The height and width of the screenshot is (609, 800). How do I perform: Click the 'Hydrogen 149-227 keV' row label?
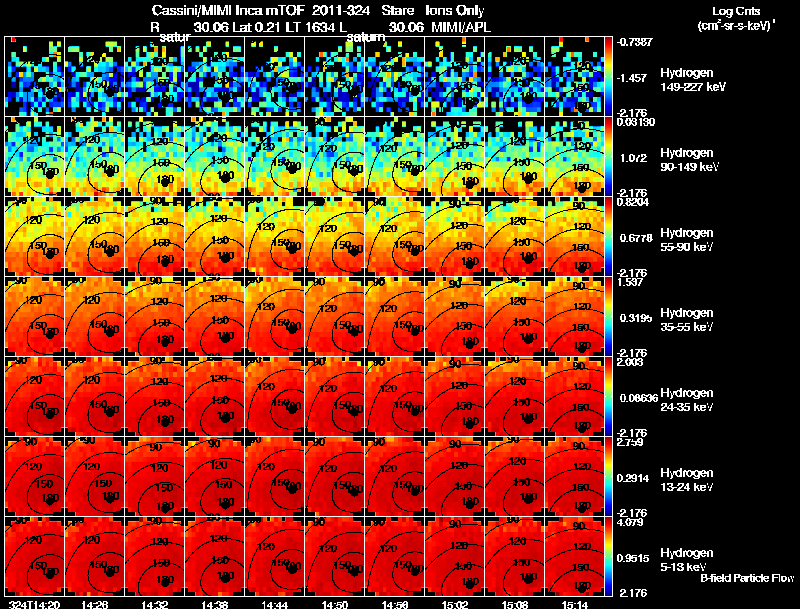click(x=693, y=80)
